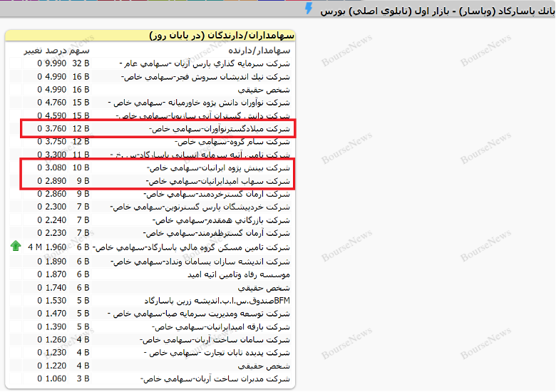Click the 2.890 percentage value
This screenshot has width=556, height=392.
click(56, 181)
